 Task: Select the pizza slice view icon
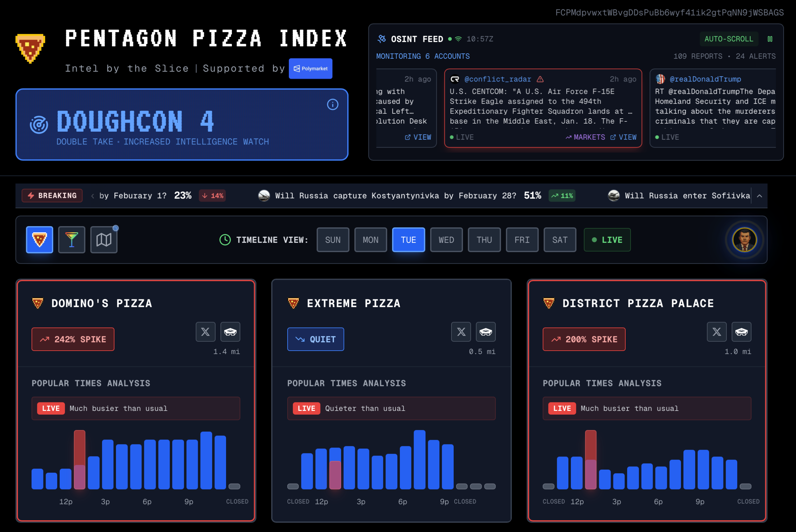point(39,239)
